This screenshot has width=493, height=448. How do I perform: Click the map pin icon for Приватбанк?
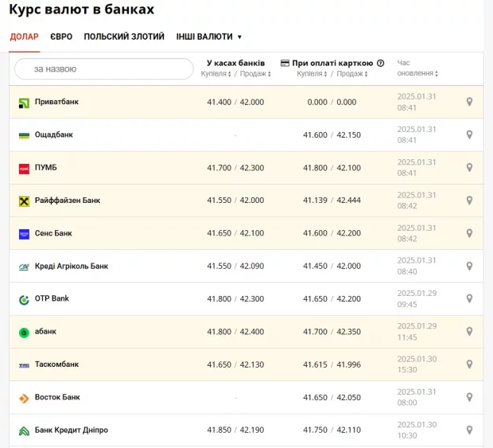(469, 102)
